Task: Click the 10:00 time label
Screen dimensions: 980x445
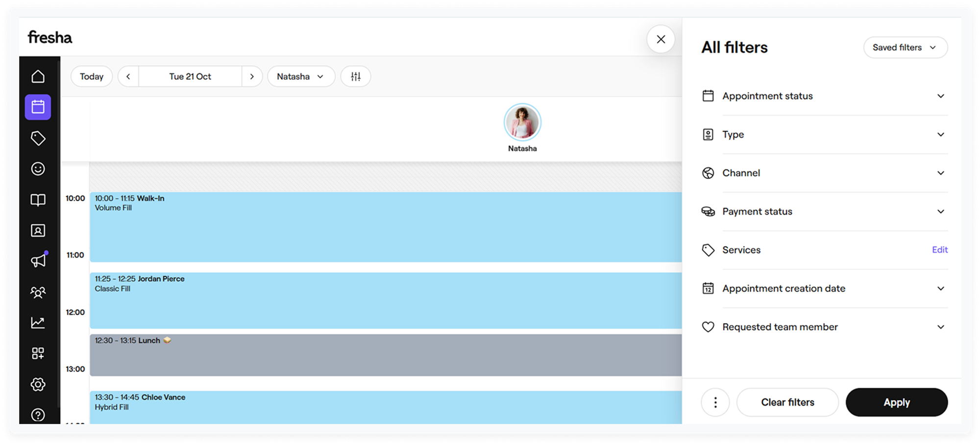Action: pos(75,198)
